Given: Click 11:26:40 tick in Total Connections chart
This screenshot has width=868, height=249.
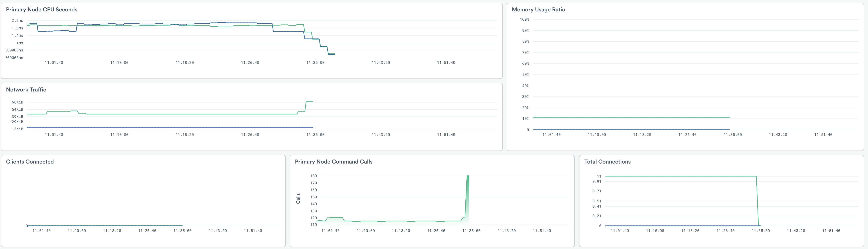Looking at the screenshot, I should click(x=726, y=231).
